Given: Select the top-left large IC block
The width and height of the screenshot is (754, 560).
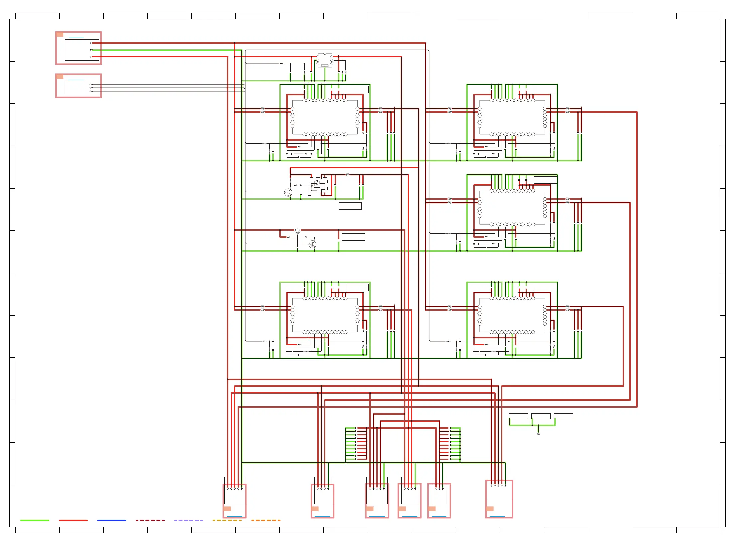Looking at the screenshot, I should 325,118.
